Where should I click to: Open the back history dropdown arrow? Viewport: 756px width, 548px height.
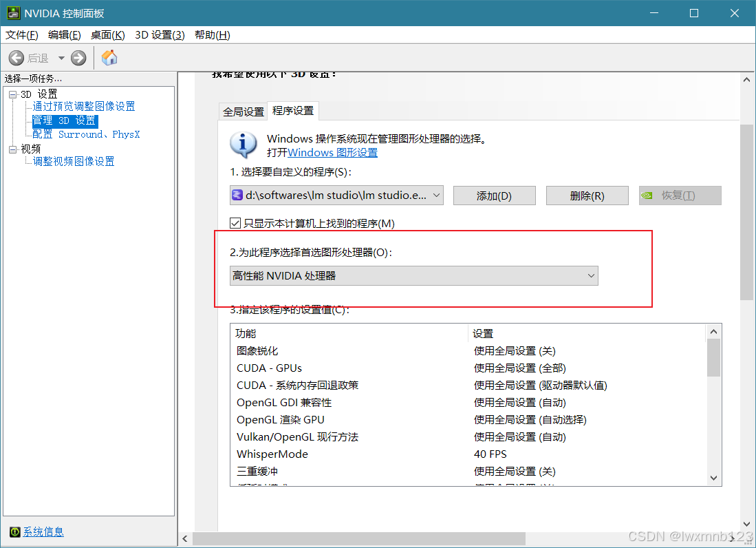[x=61, y=59]
